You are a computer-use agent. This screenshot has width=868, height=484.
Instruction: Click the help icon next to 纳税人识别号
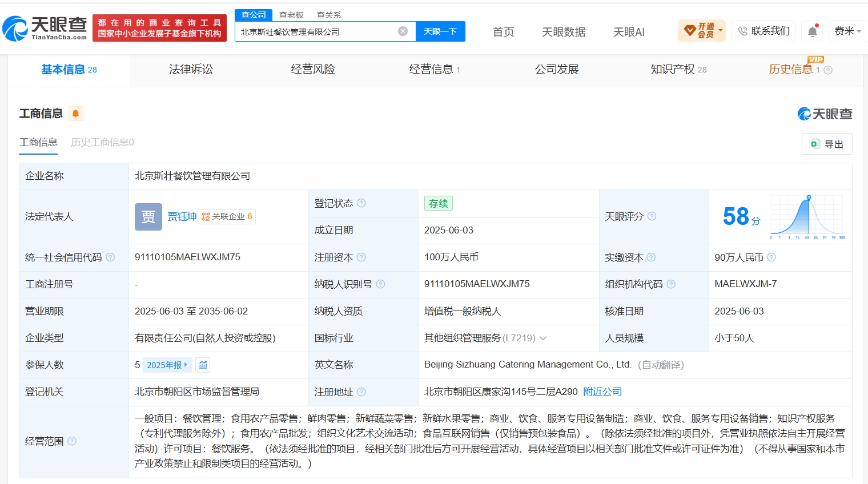click(381, 284)
